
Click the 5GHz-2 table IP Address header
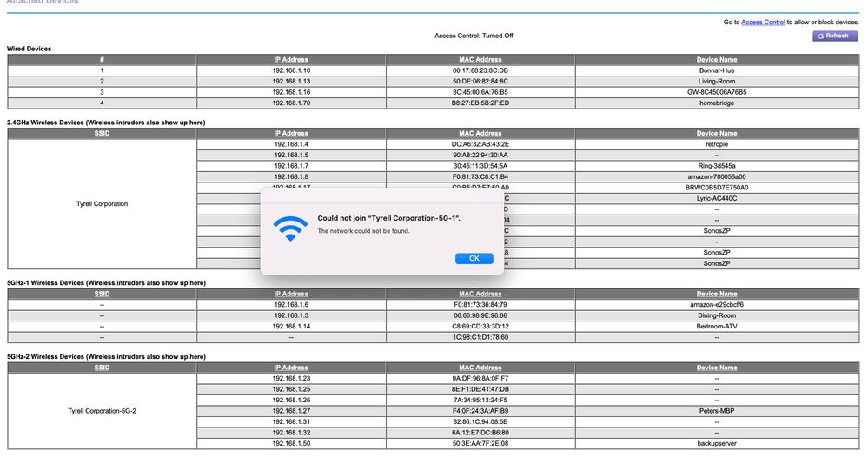(290, 368)
